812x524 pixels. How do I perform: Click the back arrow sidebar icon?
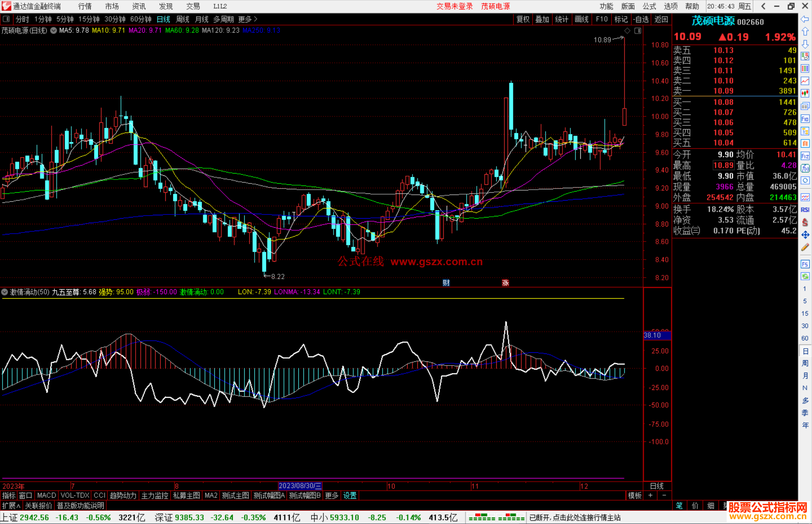805,19
